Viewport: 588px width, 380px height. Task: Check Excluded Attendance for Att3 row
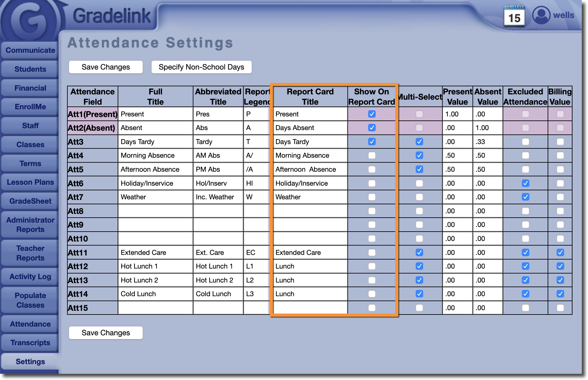click(525, 142)
